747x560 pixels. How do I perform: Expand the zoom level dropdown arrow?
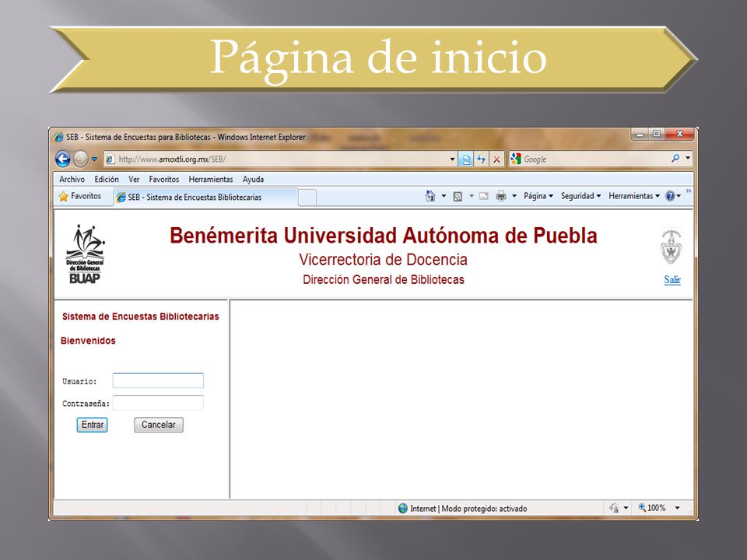click(x=677, y=508)
